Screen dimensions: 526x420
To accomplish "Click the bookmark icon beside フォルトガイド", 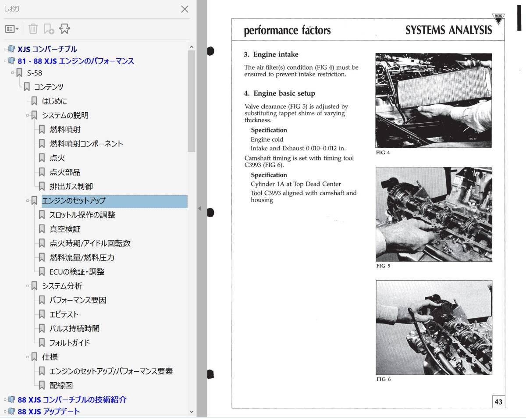I will point(42,343).
